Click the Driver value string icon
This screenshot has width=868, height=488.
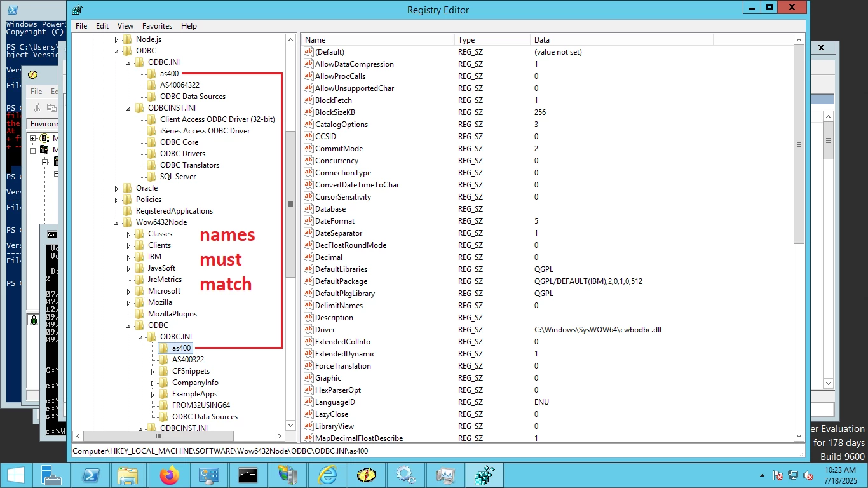[x=309, y=330]
